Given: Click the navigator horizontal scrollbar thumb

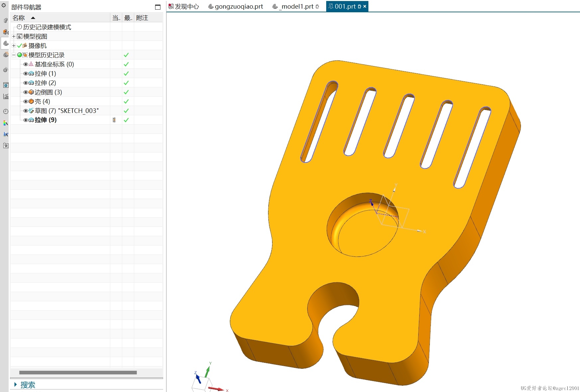Looking at the screenshot, I should point(78,372).
